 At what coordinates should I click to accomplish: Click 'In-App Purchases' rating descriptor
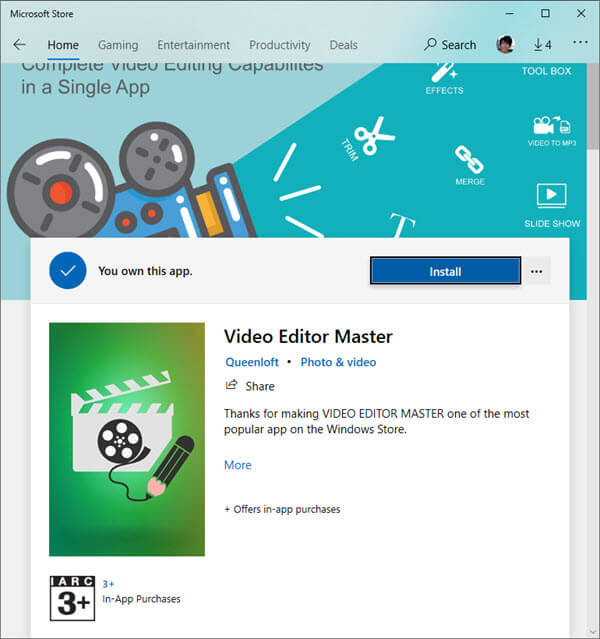141,599
